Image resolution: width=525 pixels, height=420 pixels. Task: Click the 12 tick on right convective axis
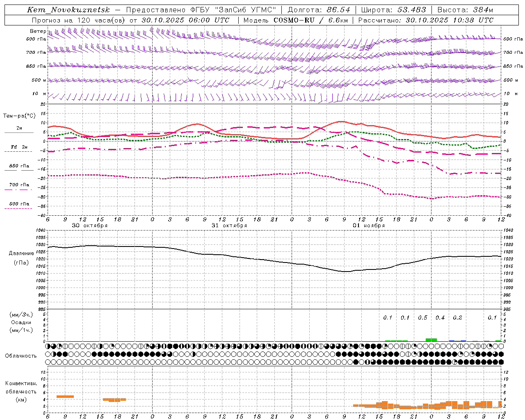[506, 372]
